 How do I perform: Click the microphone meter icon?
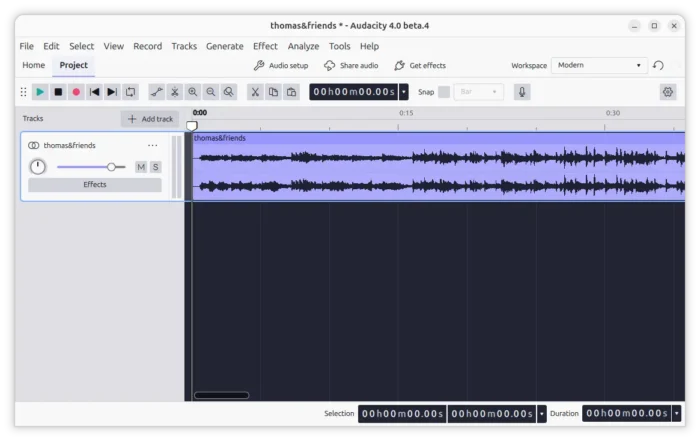tap(522, 92)
